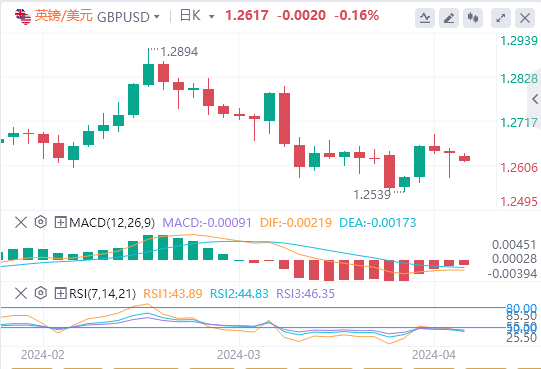Open the 日K period dropdown
Image resolution: width=541 pixels, height=369 pixels.
click(x=212, y=17)
